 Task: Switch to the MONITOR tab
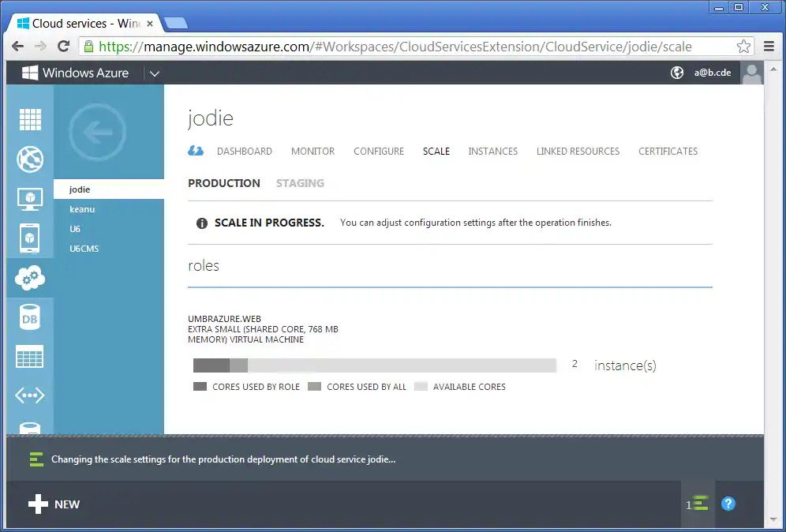click(x=313, y=152)
